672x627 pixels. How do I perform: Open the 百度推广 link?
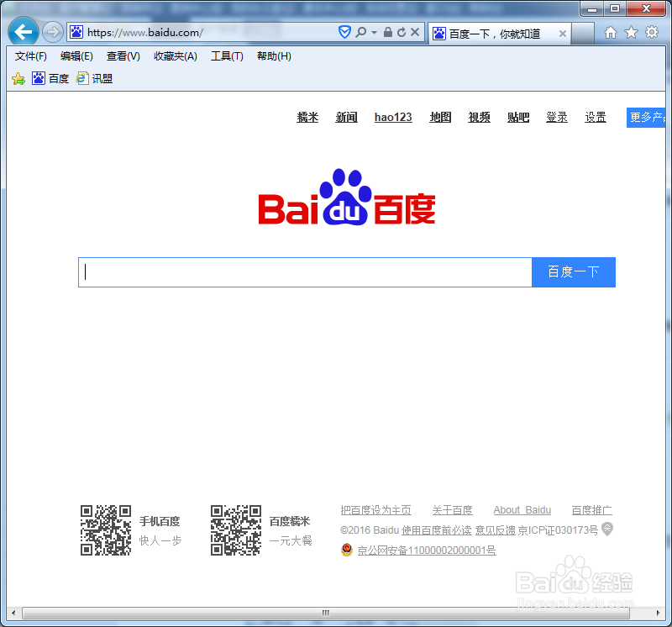point(592,510)
